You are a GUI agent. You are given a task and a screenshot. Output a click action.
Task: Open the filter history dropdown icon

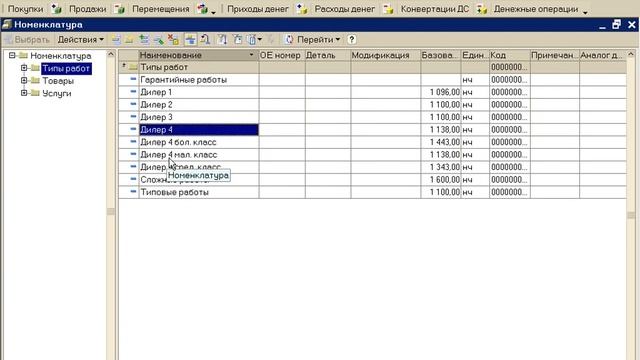click(254, 40)
